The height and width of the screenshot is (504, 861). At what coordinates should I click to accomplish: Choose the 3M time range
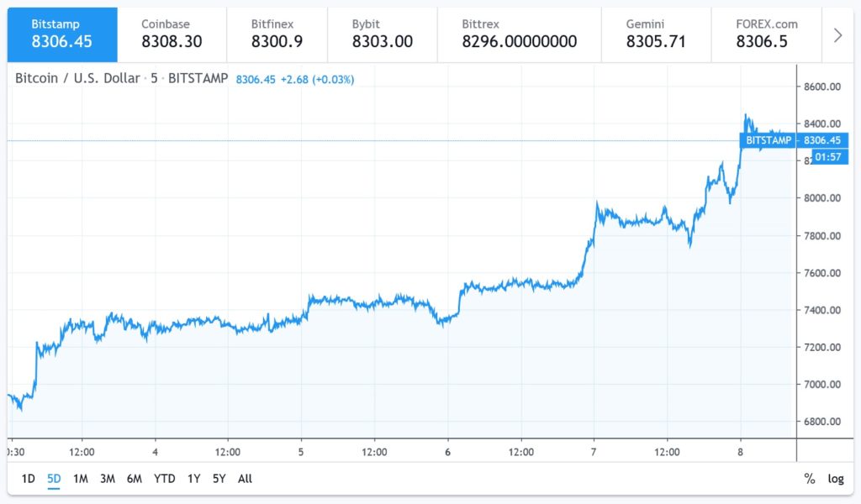pyautogui.click(x=107, y=479)
